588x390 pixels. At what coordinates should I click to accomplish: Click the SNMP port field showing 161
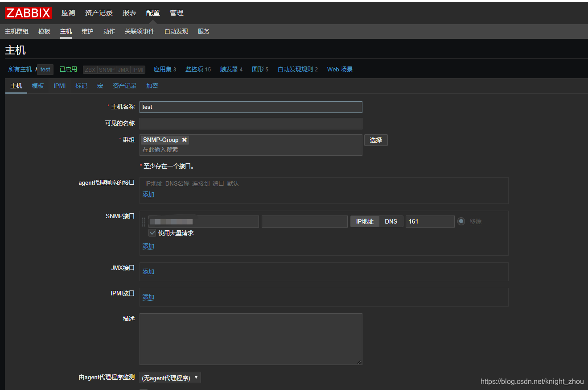point(430,221)
